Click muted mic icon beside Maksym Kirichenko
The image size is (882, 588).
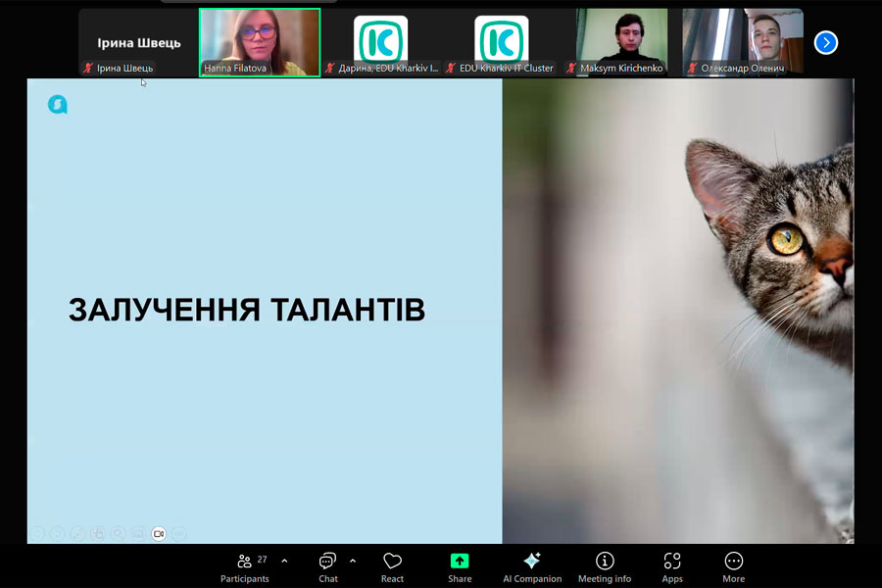pos(571,68)
